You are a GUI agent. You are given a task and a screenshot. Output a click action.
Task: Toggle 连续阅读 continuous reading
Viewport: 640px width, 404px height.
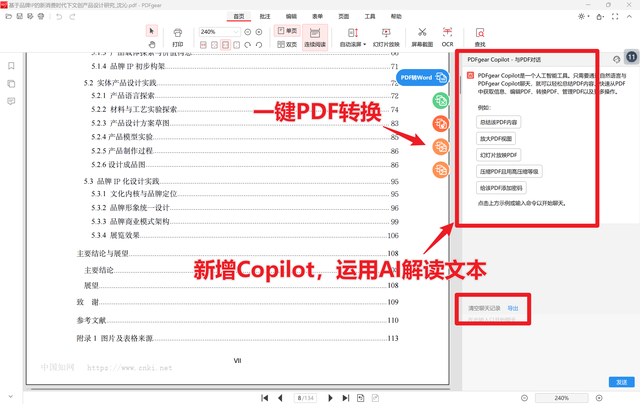(315, 38)
